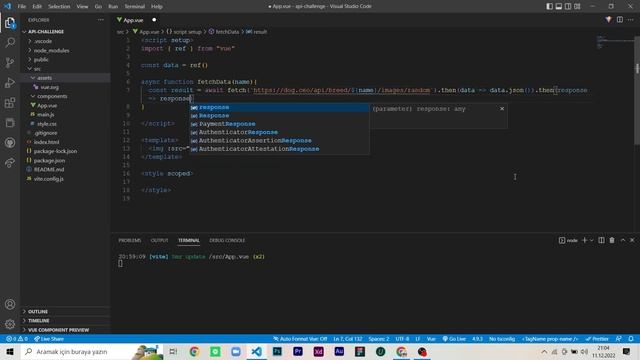Change language mode Vue in status bar
The image size is (640, 360).
pyautogui.click(x=431, y=339)
